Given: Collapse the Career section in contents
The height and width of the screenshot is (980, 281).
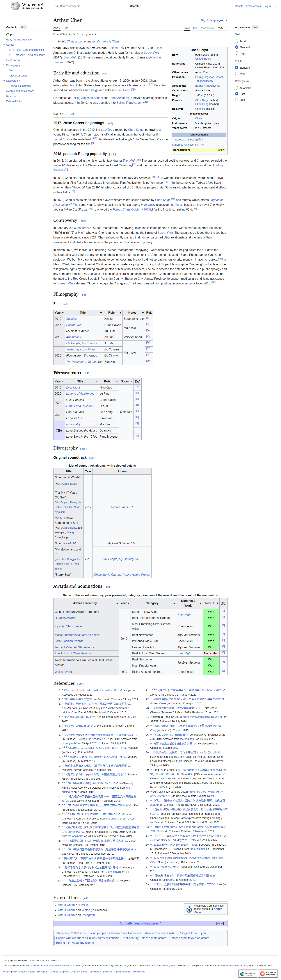Looking at the screenshot, I should coord(4,44).
